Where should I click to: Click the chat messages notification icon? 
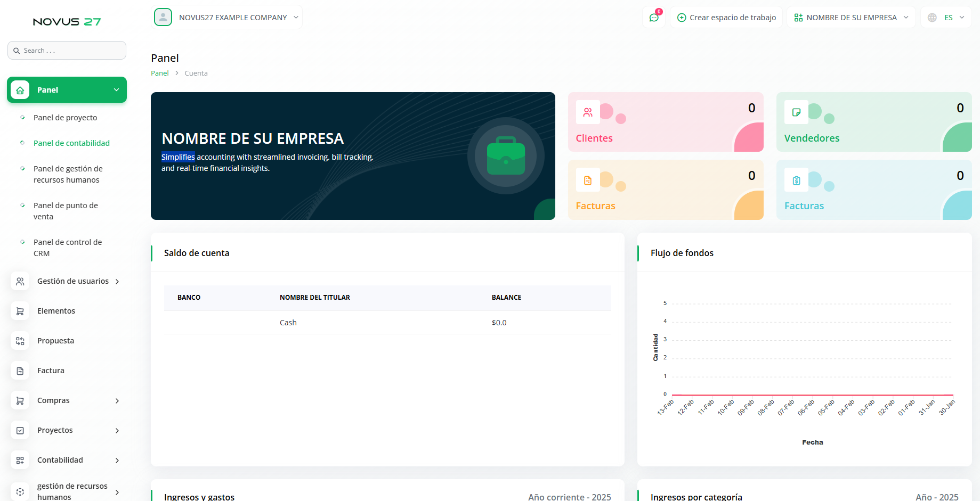(x=654, y=18)
